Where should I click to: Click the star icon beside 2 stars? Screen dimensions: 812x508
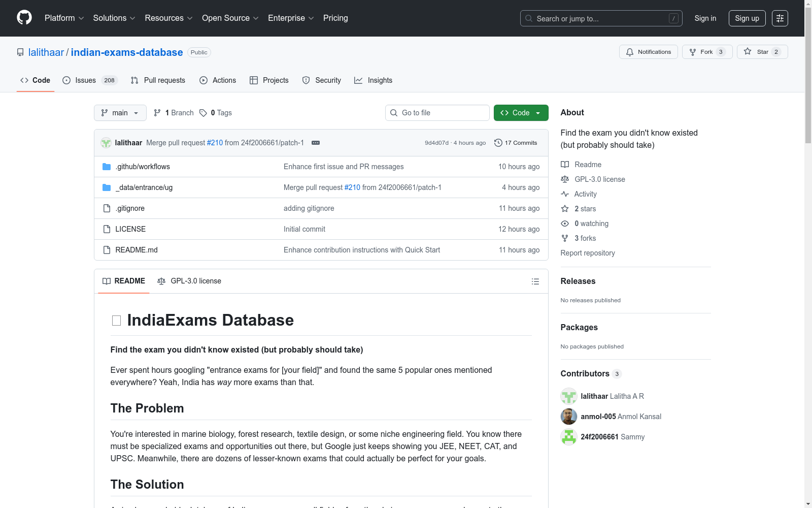pyautogui.click(x=565, y=209)
